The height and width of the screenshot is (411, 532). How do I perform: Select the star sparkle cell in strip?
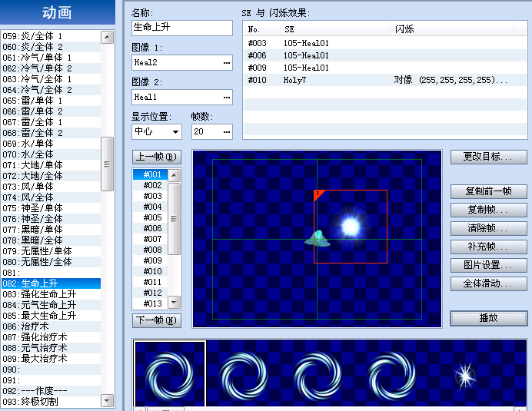pos(466,375)
